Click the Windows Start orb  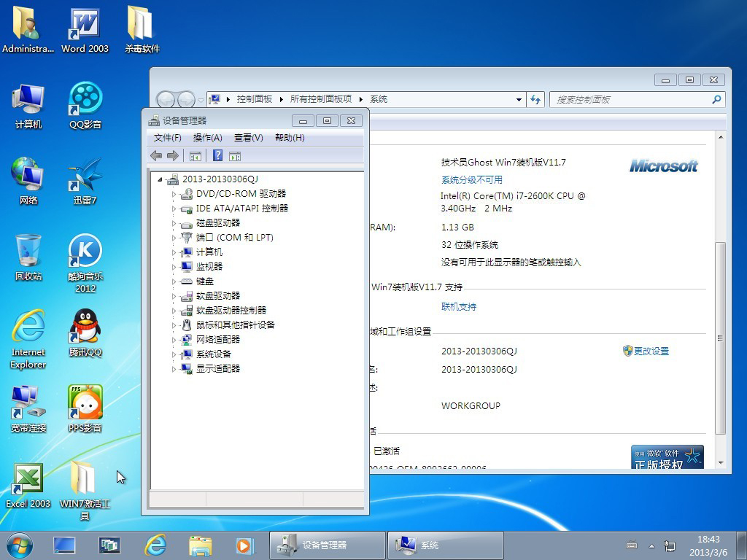click(20, 545)
